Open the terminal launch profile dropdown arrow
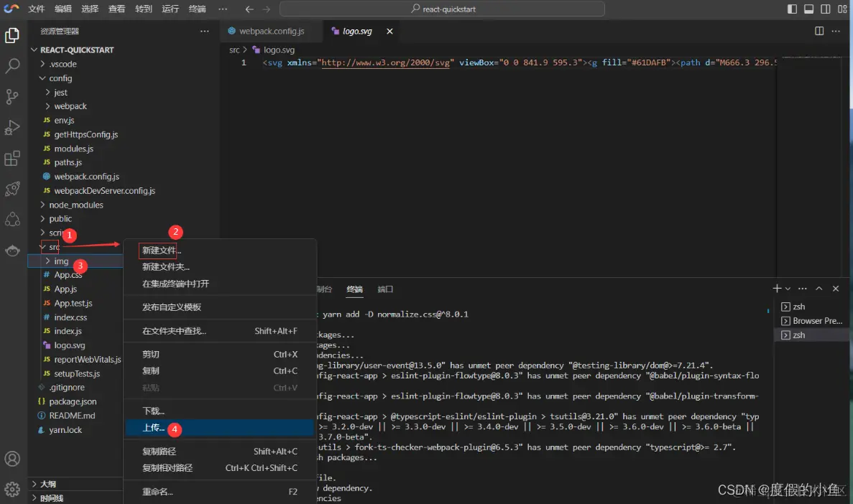The width and height of the screenshot is (853, 504). (788, 289)
